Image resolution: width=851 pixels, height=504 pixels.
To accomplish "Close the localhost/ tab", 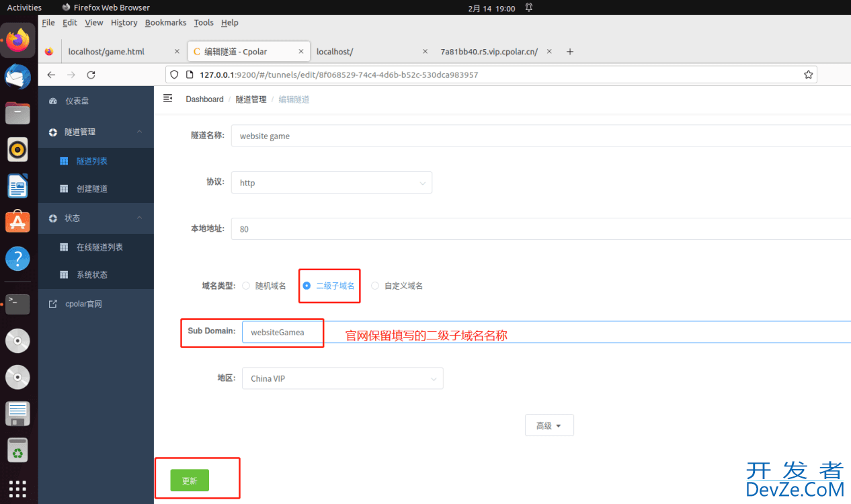I will (x=425, y=52).
